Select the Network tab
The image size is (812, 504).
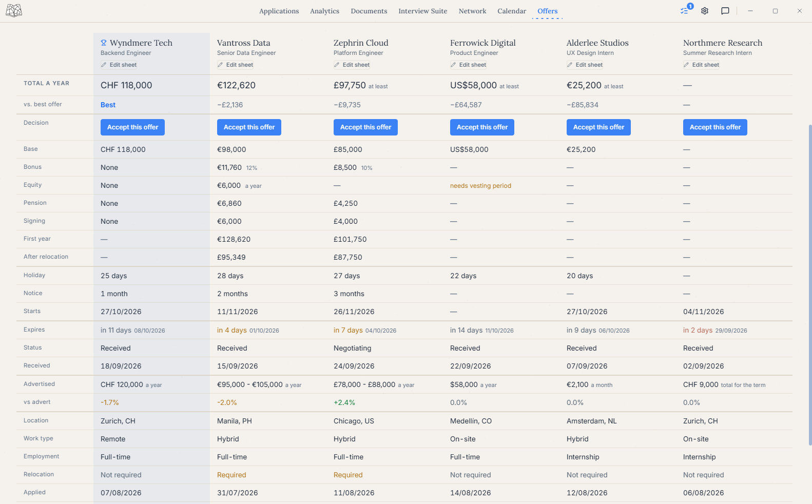(472, 11)
